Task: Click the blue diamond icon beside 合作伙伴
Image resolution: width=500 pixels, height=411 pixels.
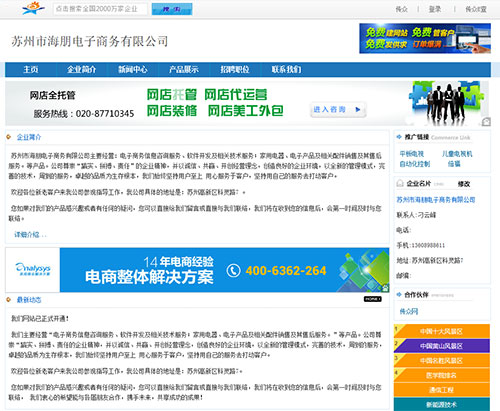Action: 399,294
